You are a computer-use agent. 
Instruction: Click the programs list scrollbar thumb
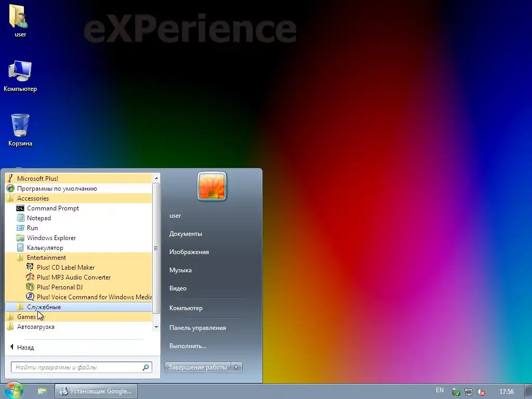156,248
